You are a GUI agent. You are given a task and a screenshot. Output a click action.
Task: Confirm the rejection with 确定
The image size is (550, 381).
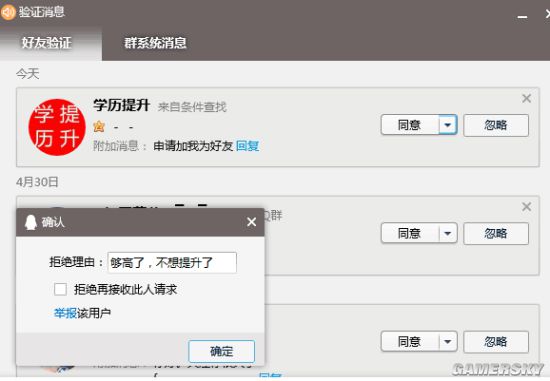(221, 351)
